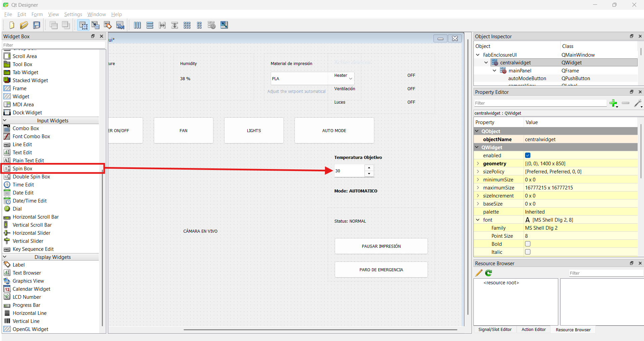Open the Form menu

(x=37, y=14)
